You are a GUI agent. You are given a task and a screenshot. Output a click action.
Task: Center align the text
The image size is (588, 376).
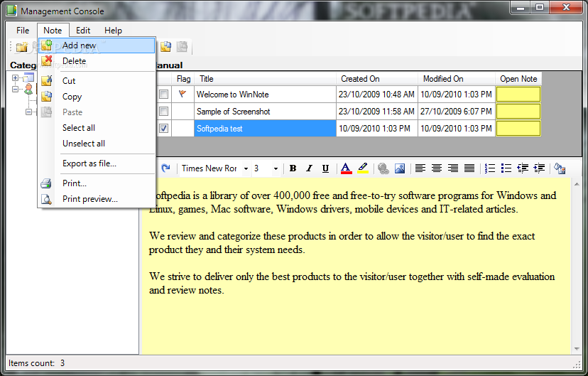pyautogui.click(x=437, y=168)
